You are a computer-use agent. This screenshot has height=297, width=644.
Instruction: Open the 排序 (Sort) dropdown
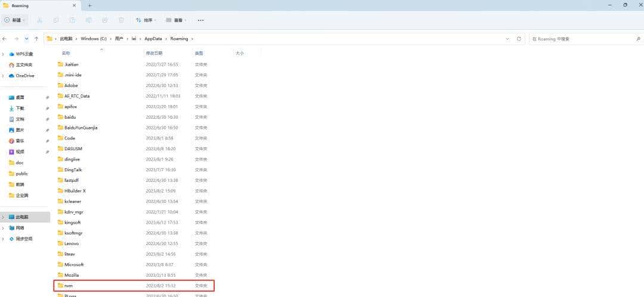point(146,20)
